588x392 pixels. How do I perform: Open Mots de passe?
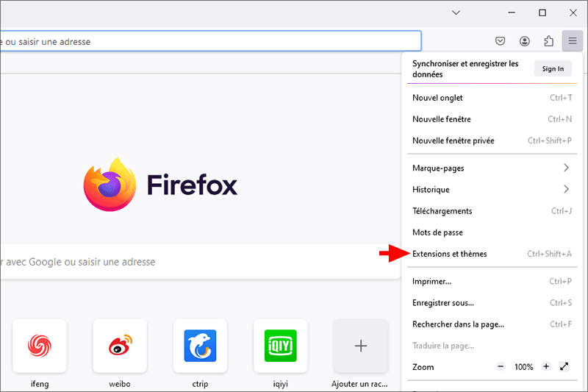[x=492, y=232]
